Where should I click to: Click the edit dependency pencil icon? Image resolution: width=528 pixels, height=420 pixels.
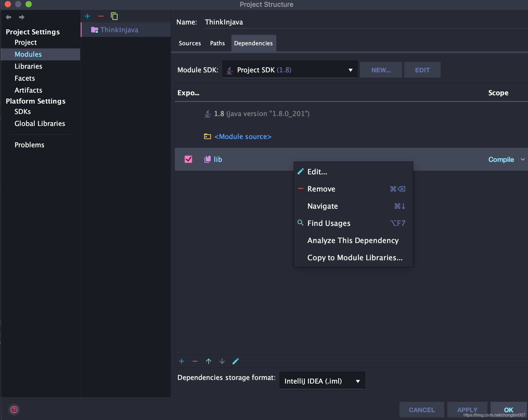tap(236, 361)
